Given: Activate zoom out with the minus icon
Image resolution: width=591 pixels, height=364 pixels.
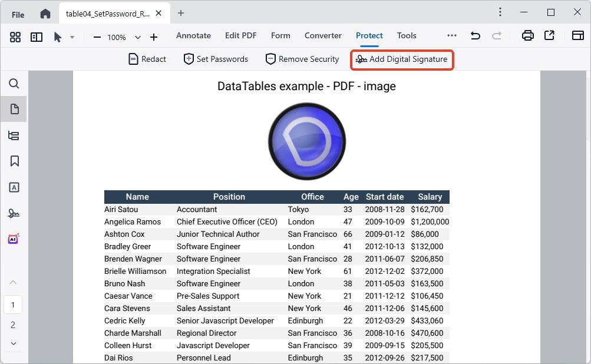Looking at the screenshot, I should 97,37.
